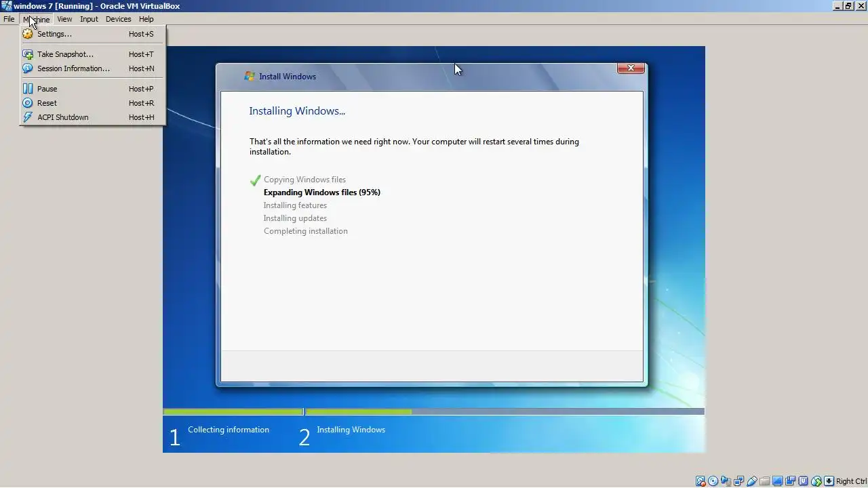Click the Reset circular icon
This screenshot has height=488, width=868.
click(28, 103)
